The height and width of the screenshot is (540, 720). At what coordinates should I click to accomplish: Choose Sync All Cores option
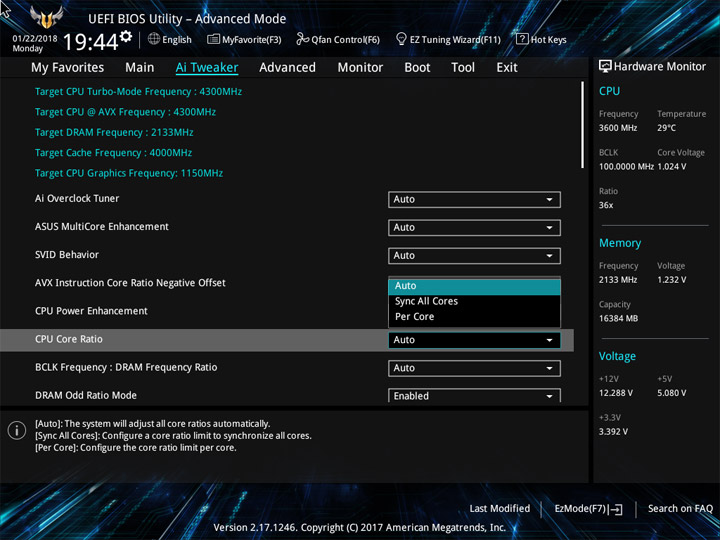[x=474, y=301]
